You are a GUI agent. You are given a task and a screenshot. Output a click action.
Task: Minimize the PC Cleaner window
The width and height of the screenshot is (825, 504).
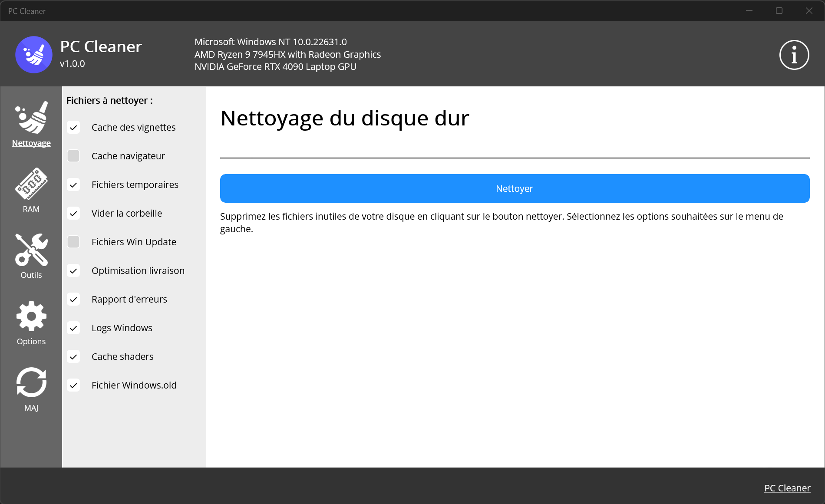749,11
